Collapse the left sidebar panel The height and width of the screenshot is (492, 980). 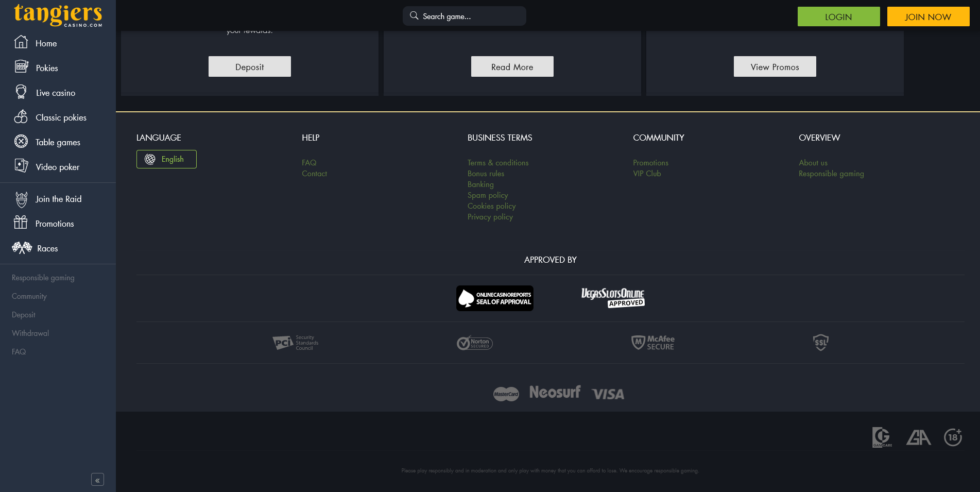coord(97,480)
